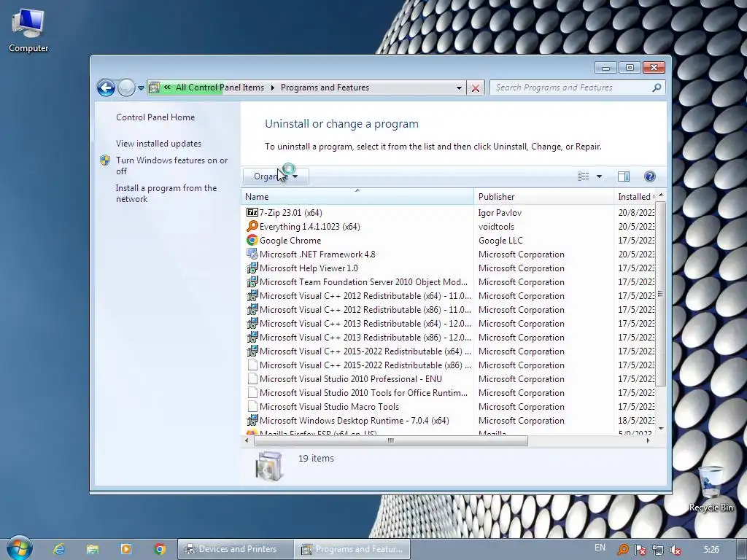Click Install a program from the network
The image size is (747, 560).
point(166,193)
